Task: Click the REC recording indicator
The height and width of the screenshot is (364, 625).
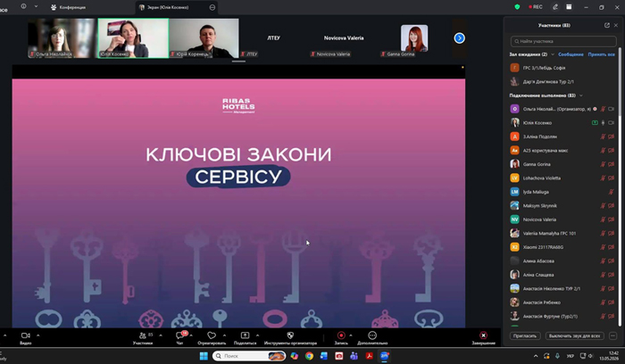Action: tap(536, 7)
